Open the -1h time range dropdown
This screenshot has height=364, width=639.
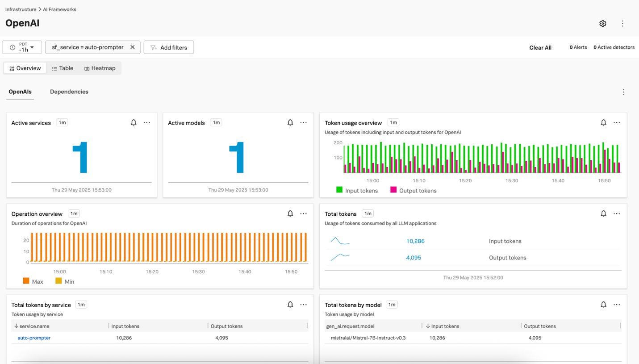coord(22,47)
